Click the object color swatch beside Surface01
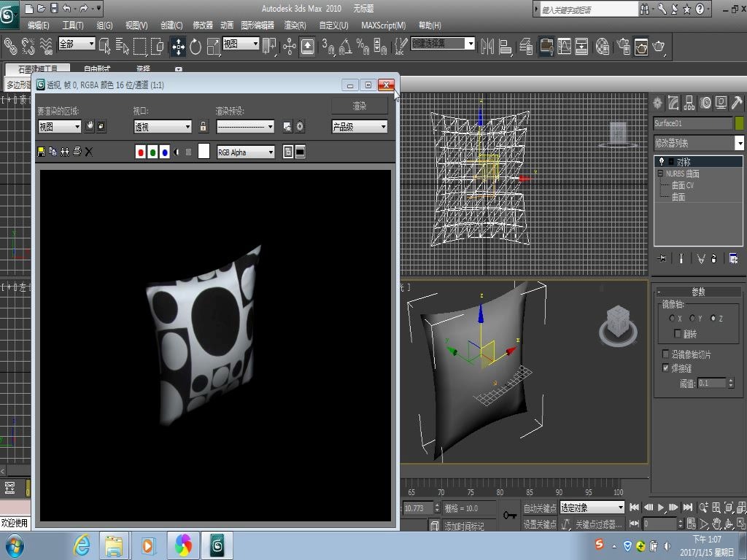The height and width of the screenshot is (560, 747). (739, 122)
